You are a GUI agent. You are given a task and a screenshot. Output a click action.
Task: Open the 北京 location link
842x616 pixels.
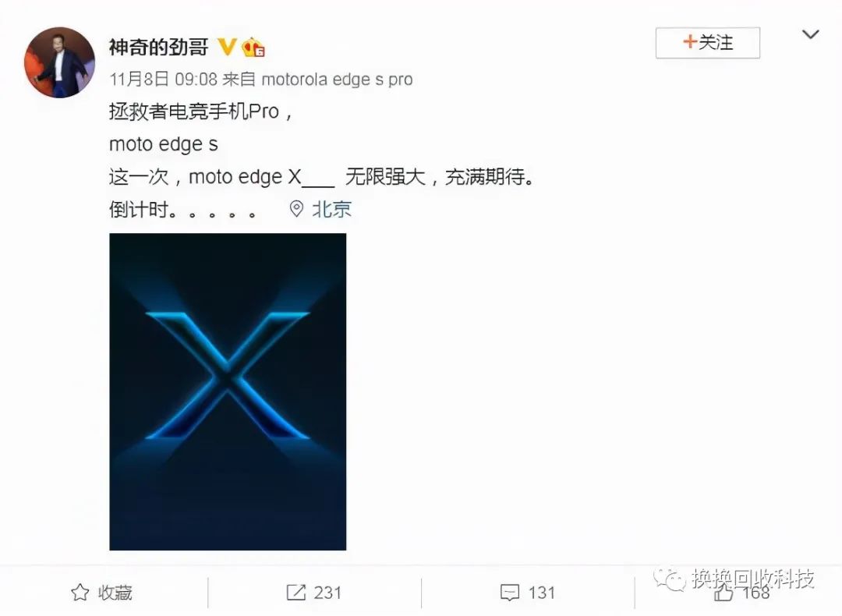click(332, 209)
